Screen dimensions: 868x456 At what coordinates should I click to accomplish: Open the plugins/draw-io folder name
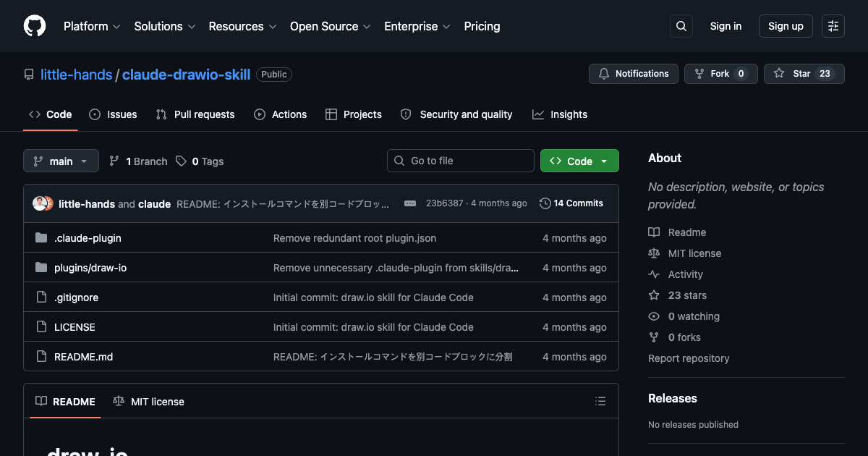pos(90,268)
